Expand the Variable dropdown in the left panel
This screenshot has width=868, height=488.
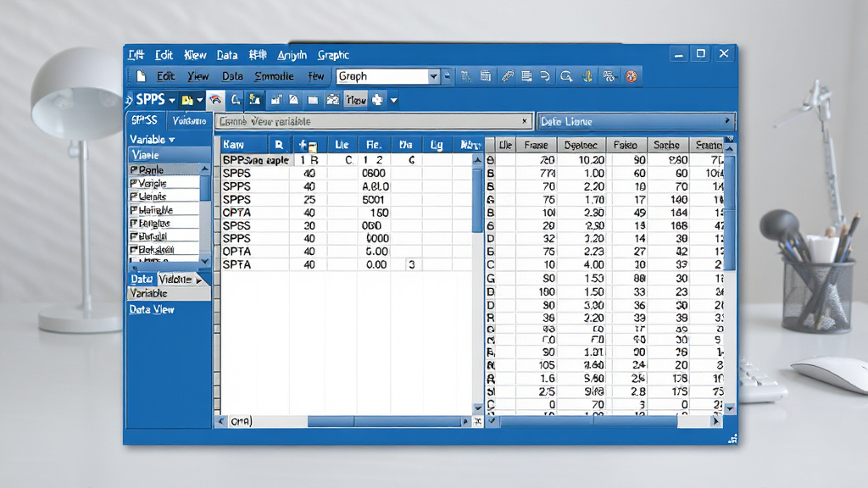pyautogui.click(x=172, y=140)
